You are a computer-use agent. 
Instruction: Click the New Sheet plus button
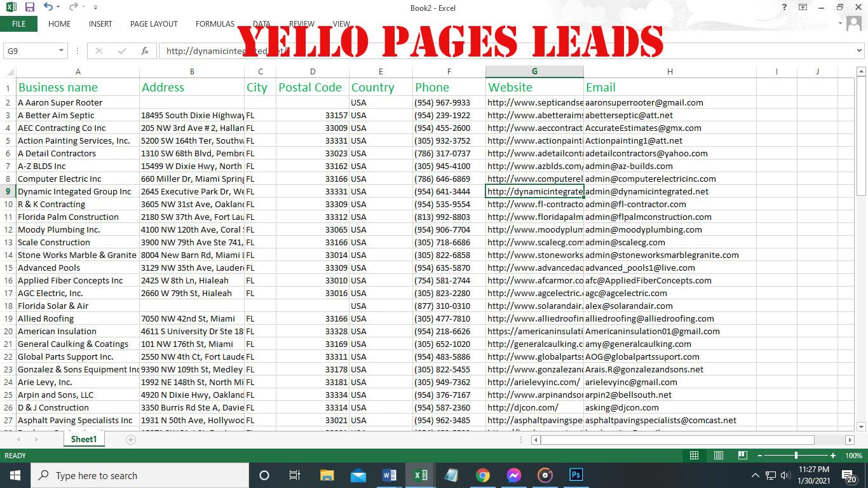click(x=129, y=439)
